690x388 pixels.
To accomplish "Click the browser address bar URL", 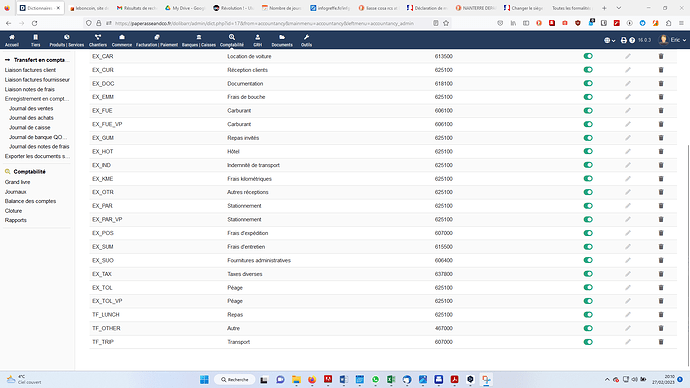I will coord(264,23).
